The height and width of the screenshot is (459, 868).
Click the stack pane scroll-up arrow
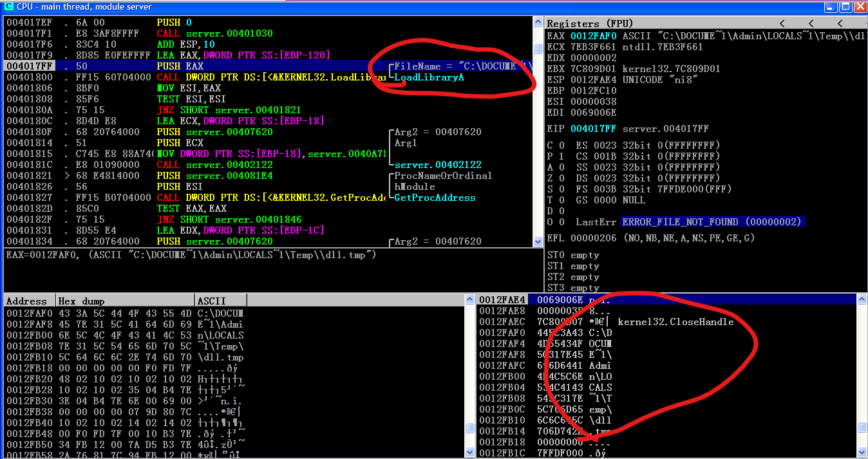(x=862, y=299)
